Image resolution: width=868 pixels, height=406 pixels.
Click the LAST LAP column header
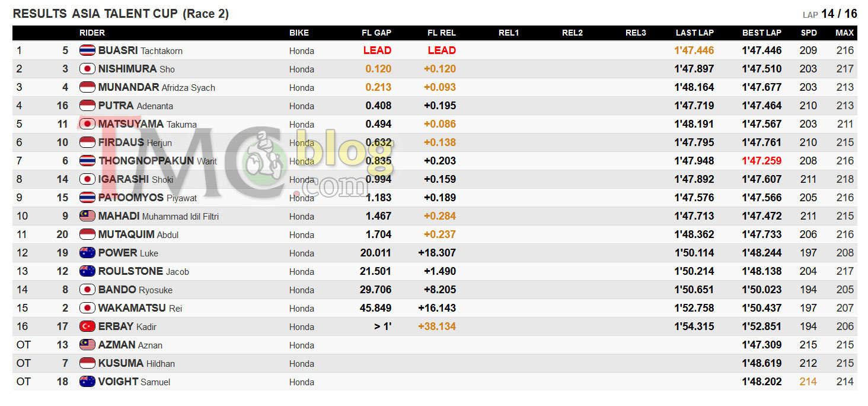pyautogui.click(x=694, y=33)
